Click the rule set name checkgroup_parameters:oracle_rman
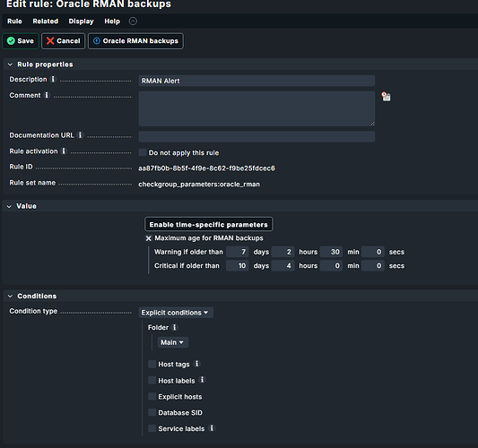 (x=199, y=185)
